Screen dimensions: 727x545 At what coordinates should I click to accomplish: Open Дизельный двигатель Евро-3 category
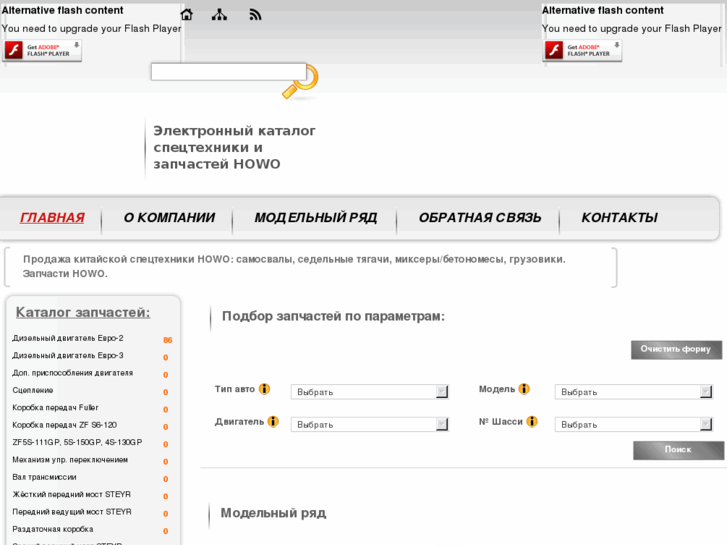(x=68, y=355)
